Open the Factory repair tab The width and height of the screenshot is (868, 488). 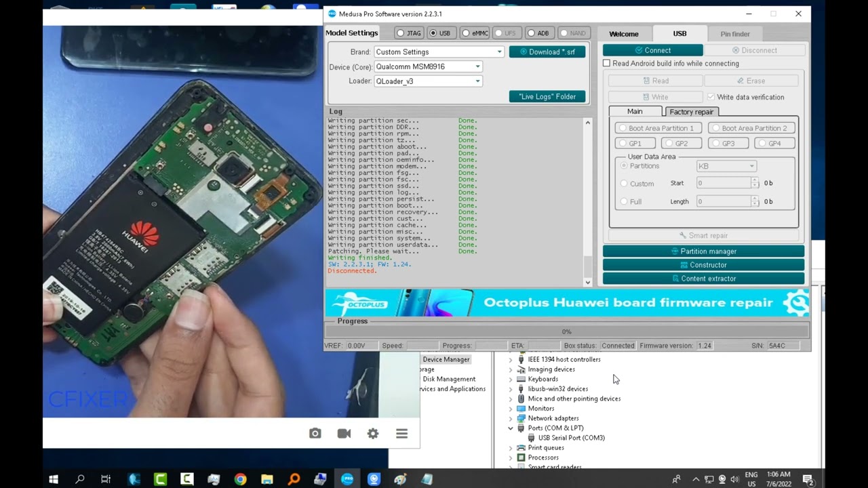click(x=691, y=111)
